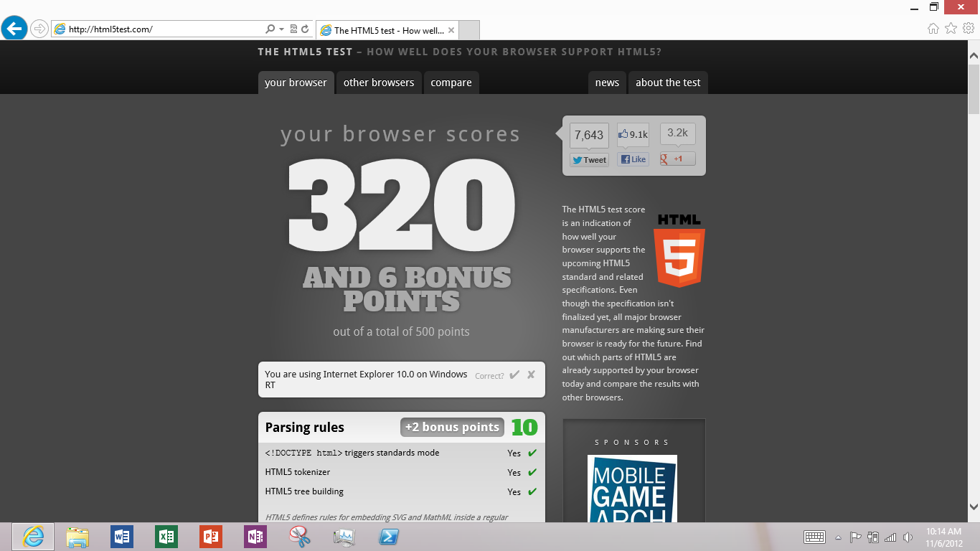Click the battery power tray icon
This screenshot has width=980, height=551.
coord(873,537)
